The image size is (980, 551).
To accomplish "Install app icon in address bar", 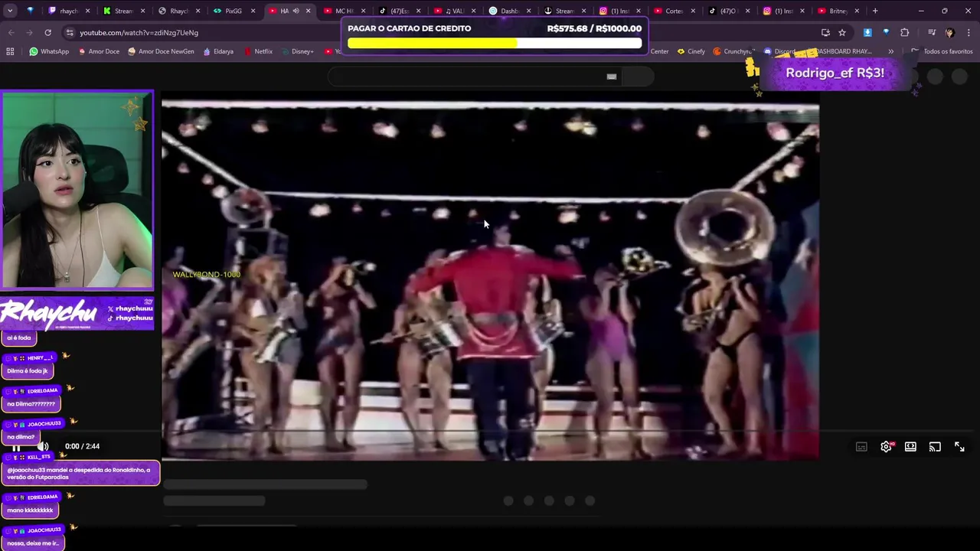I will click(x=825, y=32).
